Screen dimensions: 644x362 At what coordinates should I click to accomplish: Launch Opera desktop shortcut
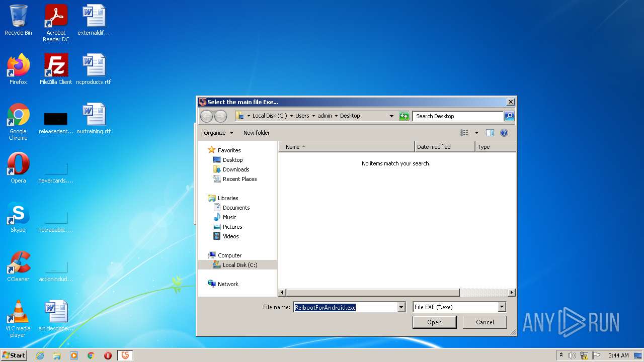[x=18, y=168]
